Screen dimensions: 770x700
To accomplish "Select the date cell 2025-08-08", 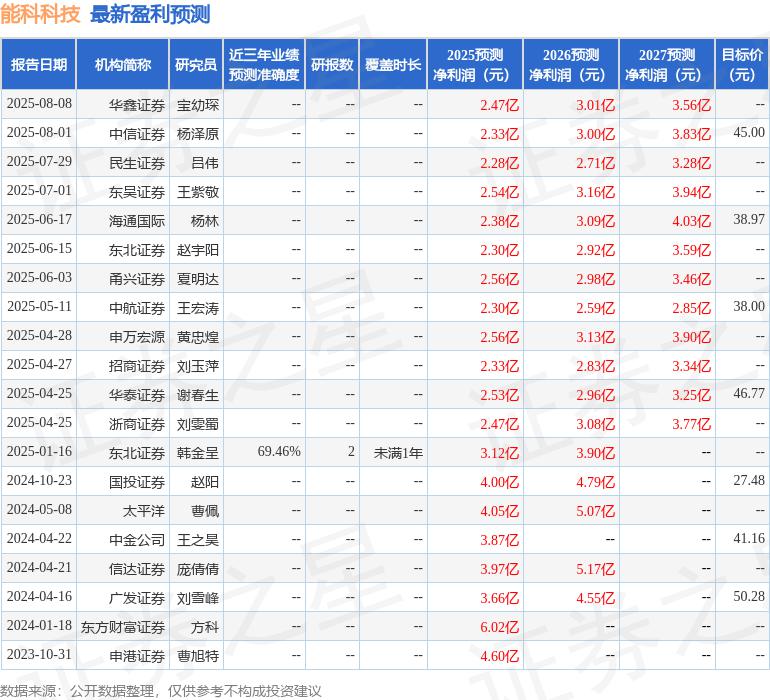I will (x=39, y=104).
